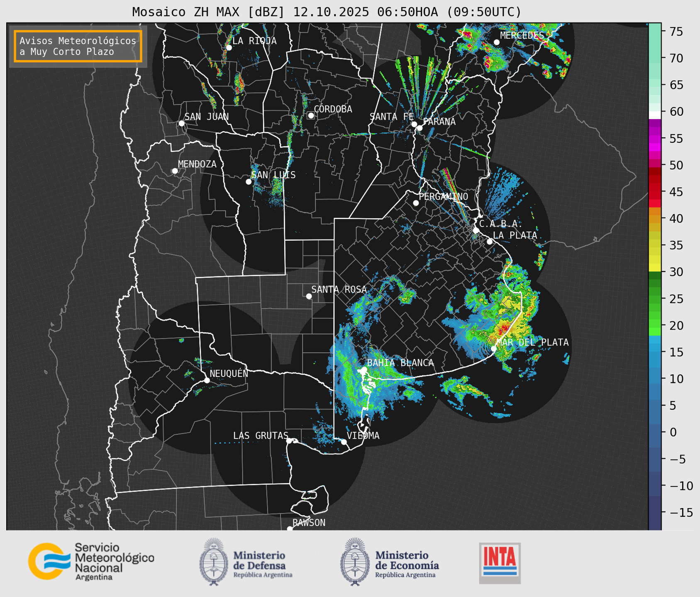Select the NEUQUÉN city marker
Screen dimensions: 700x597
207,380
